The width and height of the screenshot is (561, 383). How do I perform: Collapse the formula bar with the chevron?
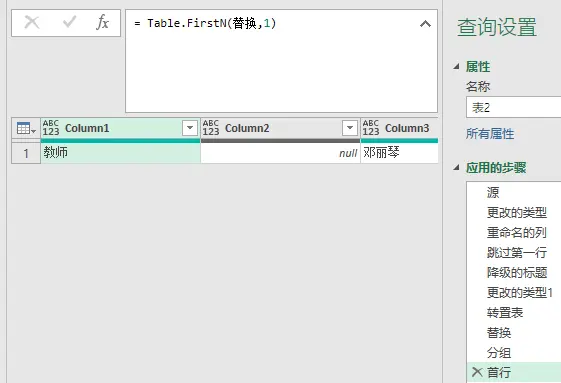click(425, 24)
